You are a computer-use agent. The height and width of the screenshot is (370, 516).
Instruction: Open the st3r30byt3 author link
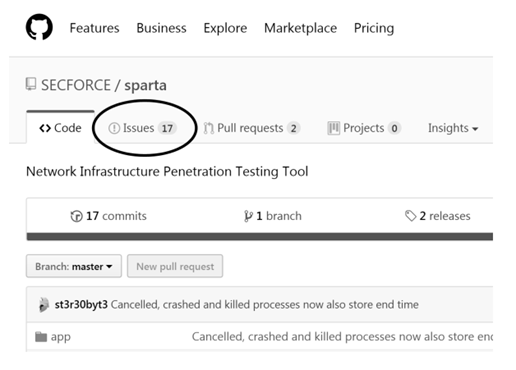81,305
